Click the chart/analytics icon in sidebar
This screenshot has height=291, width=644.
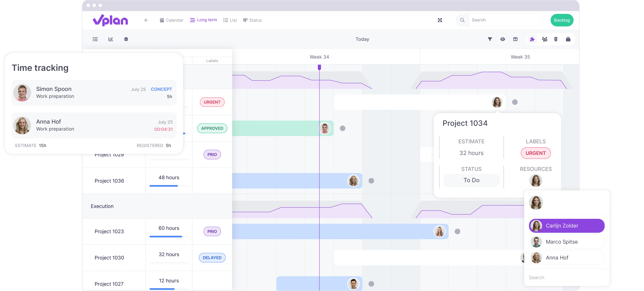[111, 39]
